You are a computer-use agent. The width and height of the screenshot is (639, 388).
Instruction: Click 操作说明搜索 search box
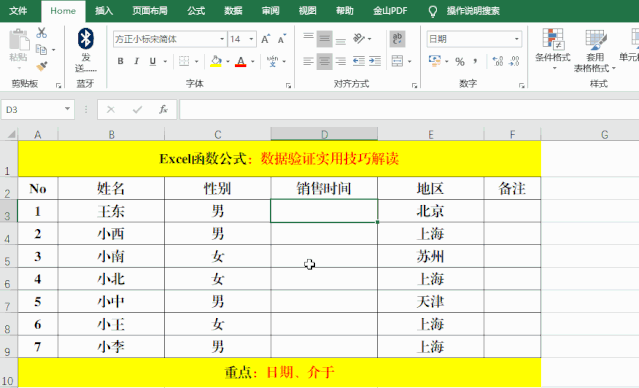click(x=473, y=11)
